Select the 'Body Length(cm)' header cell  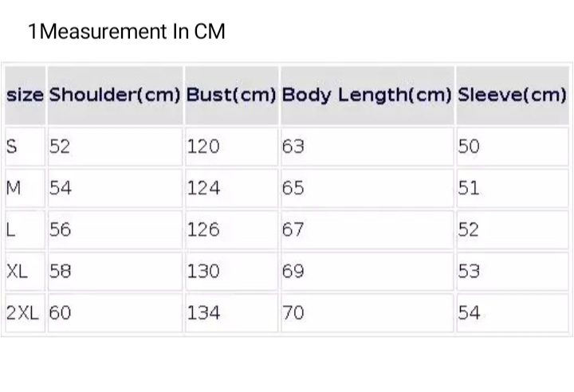(367, 95)
